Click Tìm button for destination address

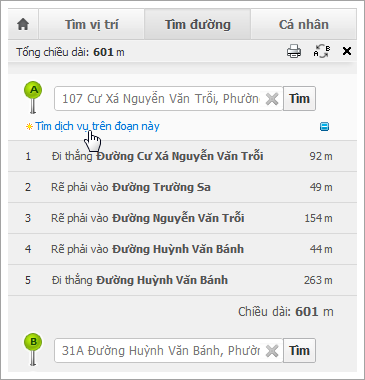pyautogui.click(x=299, y=351)
